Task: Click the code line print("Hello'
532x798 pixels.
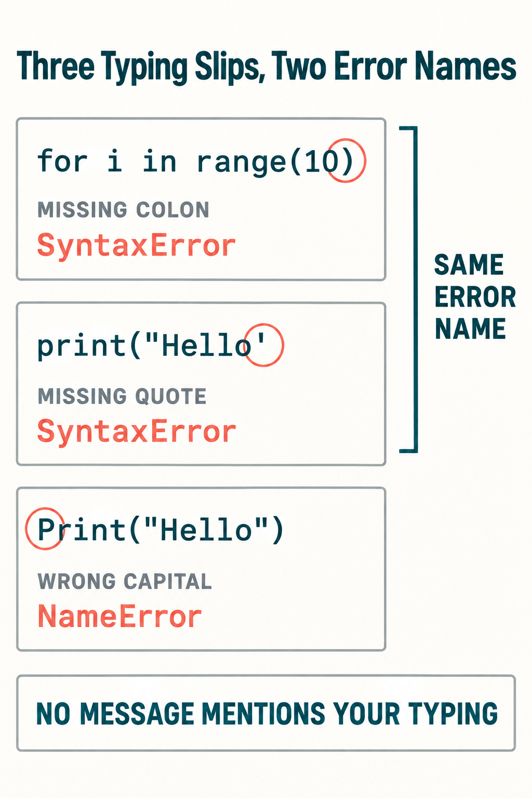Action: 152,346
